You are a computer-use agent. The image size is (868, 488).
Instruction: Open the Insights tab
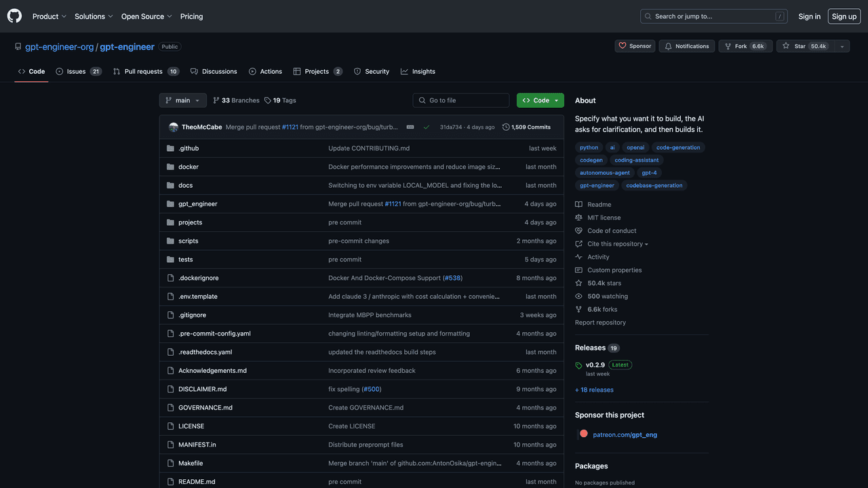click(x=418, y=71)
